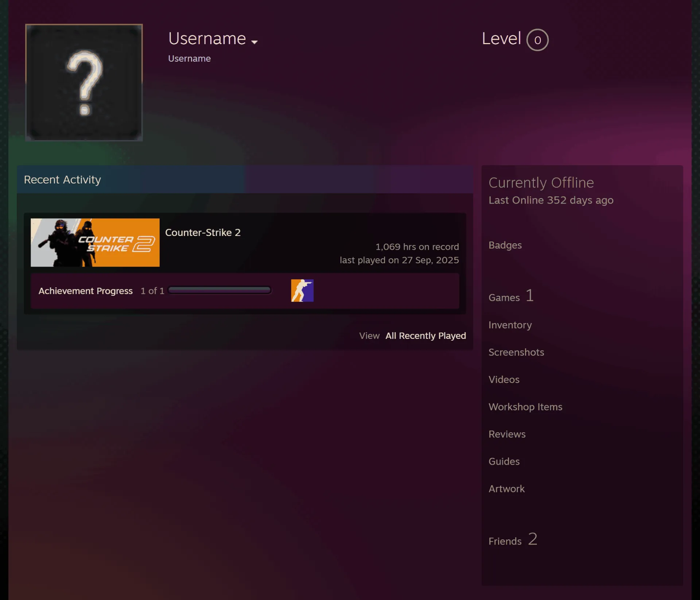Open the Guides page
This screenshot has width=700, height=600.
pos(504,461)
